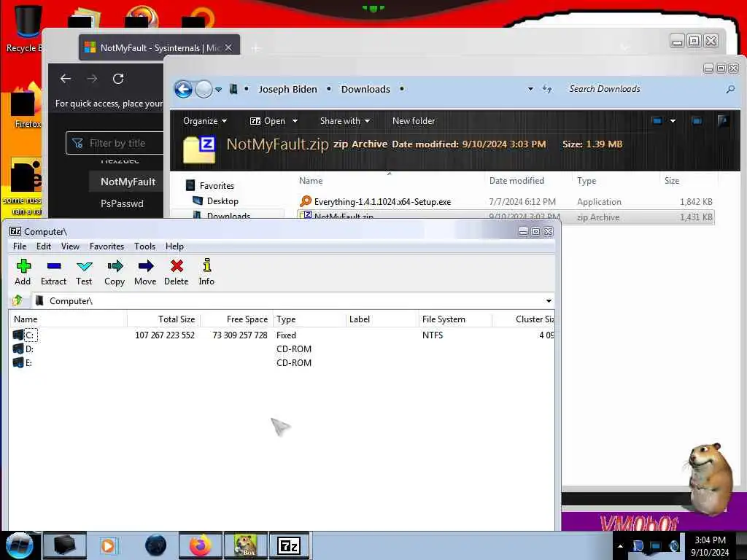Open Firefox from the taskbar
Image resolution: width=747 pixels, height=560 pixels.
200,545
